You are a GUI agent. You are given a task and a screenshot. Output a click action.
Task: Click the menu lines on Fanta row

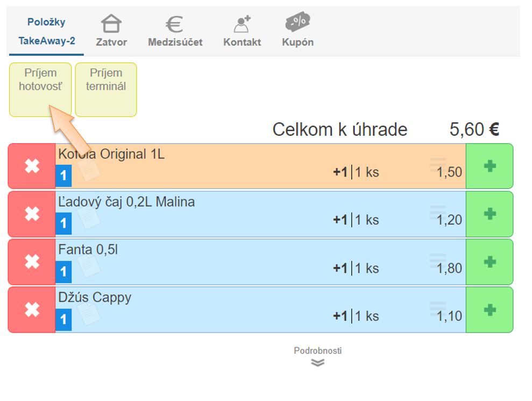click(x=437, y=260)
